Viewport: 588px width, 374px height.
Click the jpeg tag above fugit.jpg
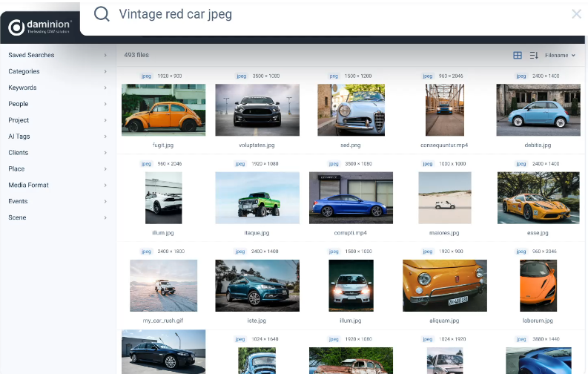(x=146, y=76)
